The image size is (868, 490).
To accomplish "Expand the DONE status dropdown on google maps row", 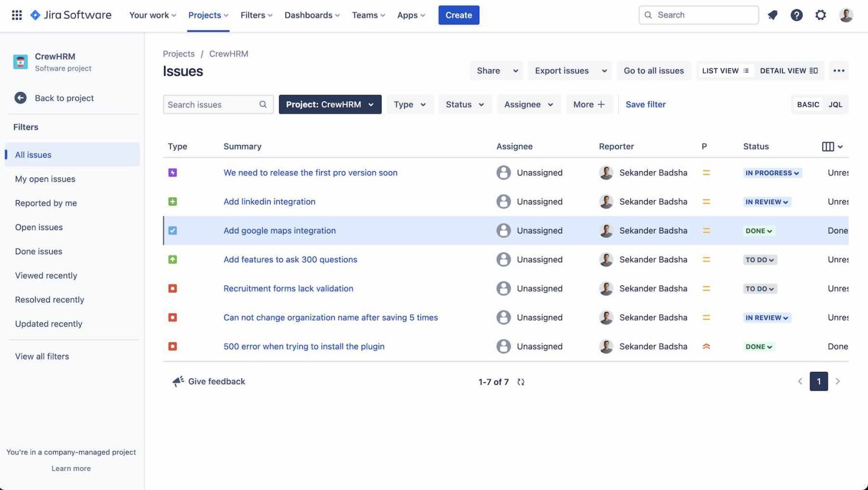I will coord(758,231).
